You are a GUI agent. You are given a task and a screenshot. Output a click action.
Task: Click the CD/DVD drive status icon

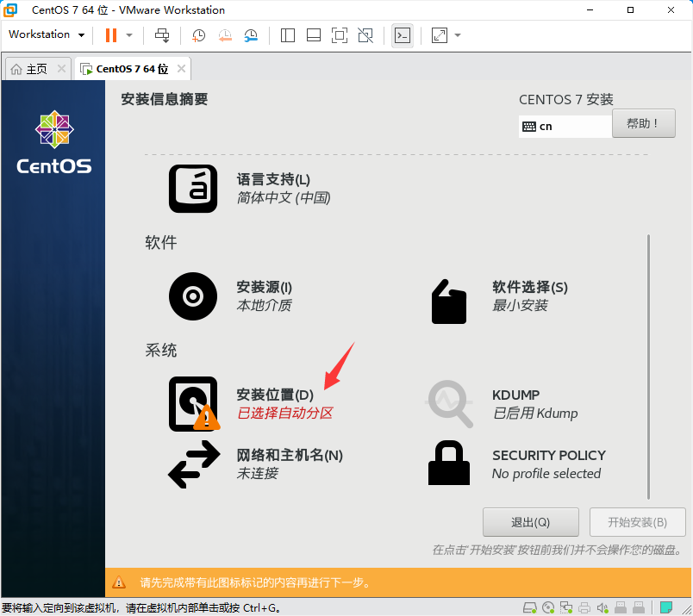click(x=548, y=608)
